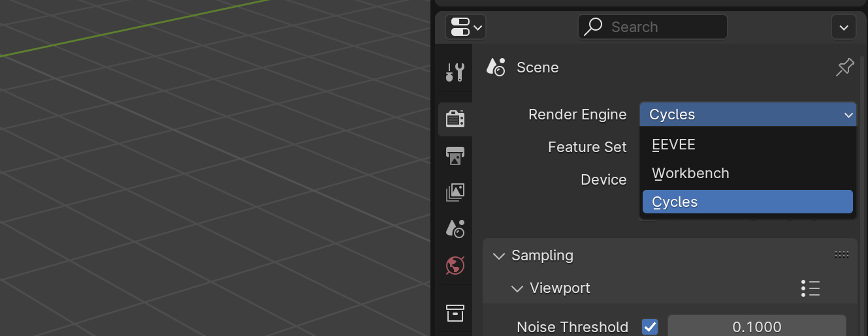
Task: Click the Render Engine label
Action: point(577,115)
